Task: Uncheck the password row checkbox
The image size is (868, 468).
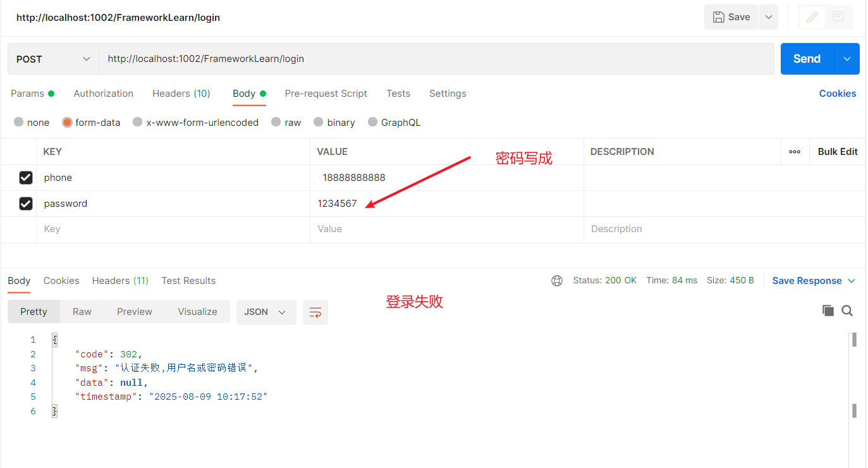Action: coord(26,204)
